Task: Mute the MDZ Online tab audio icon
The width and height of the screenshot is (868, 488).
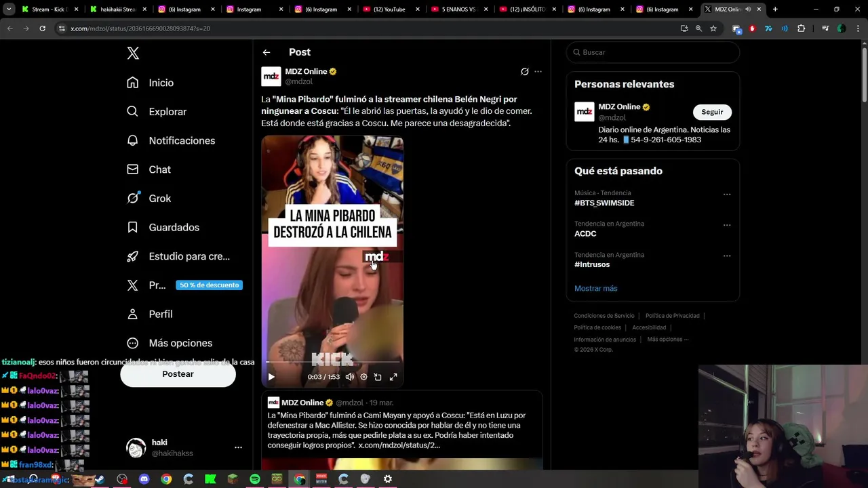Action: tap(748, 9)
